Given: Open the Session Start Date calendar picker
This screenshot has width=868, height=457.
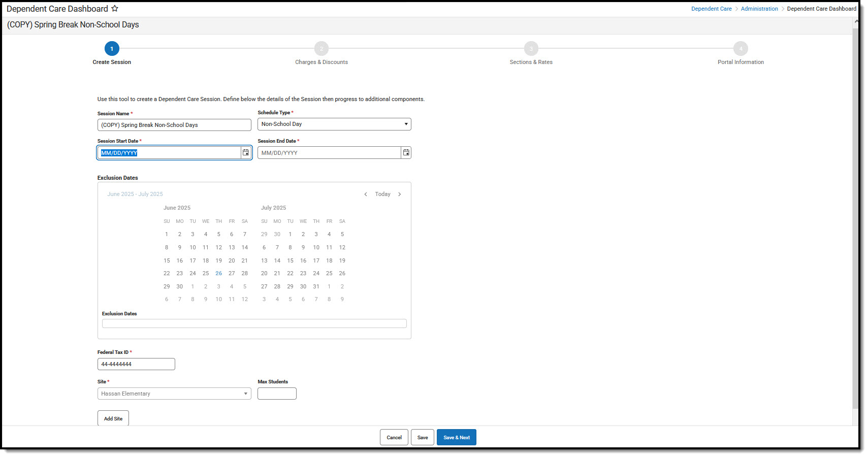Looking at the screenshot, I should pos(246,152).
